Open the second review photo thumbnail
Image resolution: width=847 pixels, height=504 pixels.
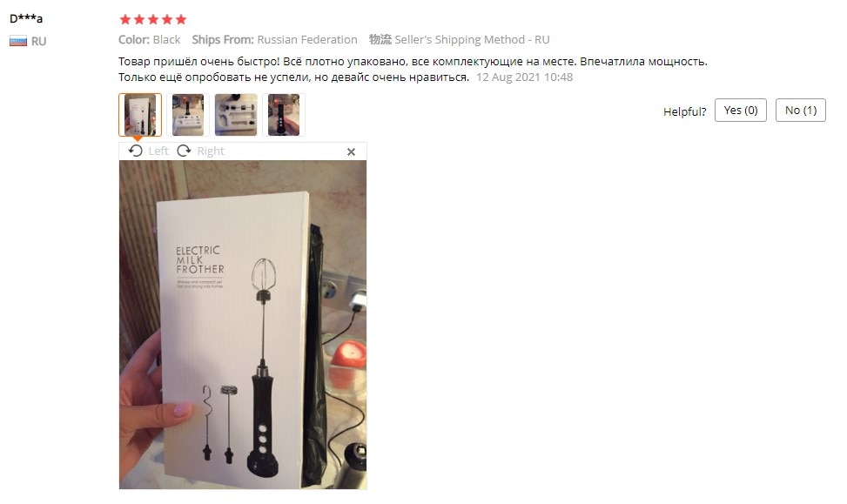tap(188, 115)
